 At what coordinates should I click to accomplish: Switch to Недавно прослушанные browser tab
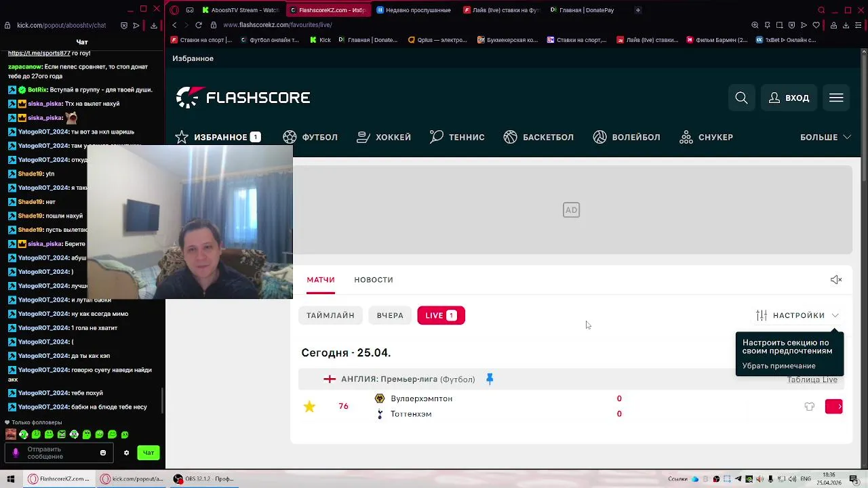tap(414, 10)
